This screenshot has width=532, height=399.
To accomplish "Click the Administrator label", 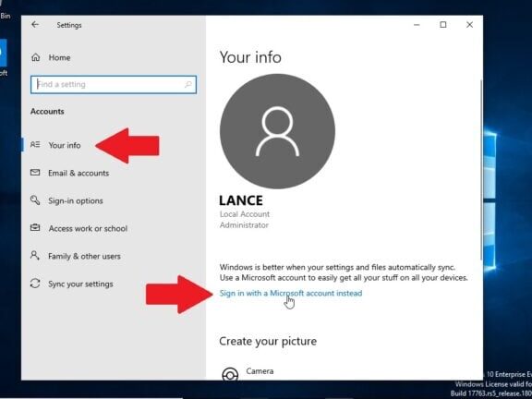I will click(244, 225).
